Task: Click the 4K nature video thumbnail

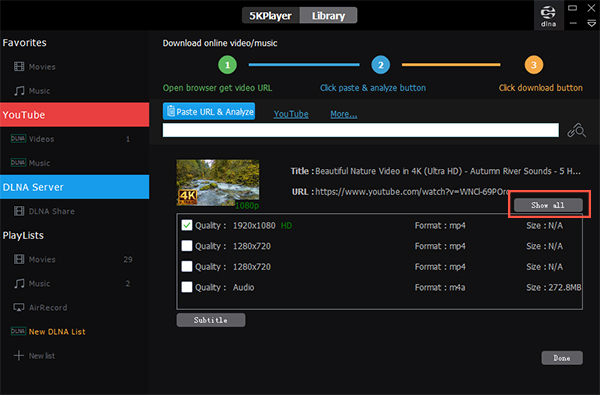Action: [218, 183]
